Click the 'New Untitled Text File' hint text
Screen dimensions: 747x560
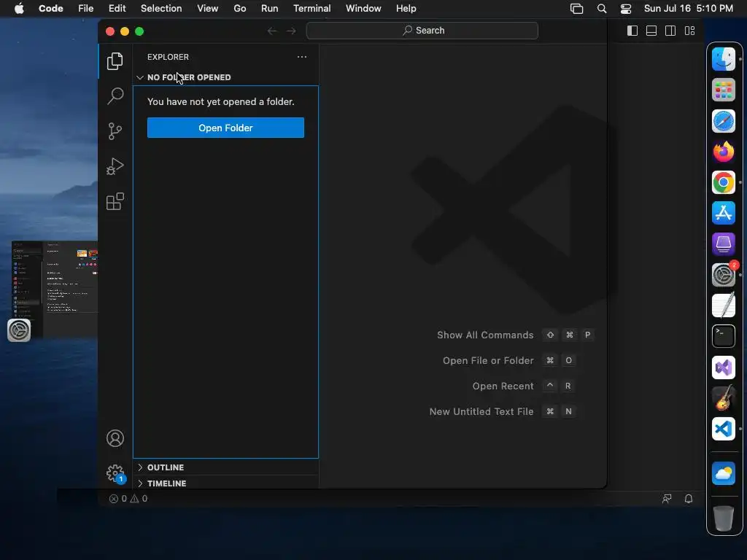click(481, 411)
